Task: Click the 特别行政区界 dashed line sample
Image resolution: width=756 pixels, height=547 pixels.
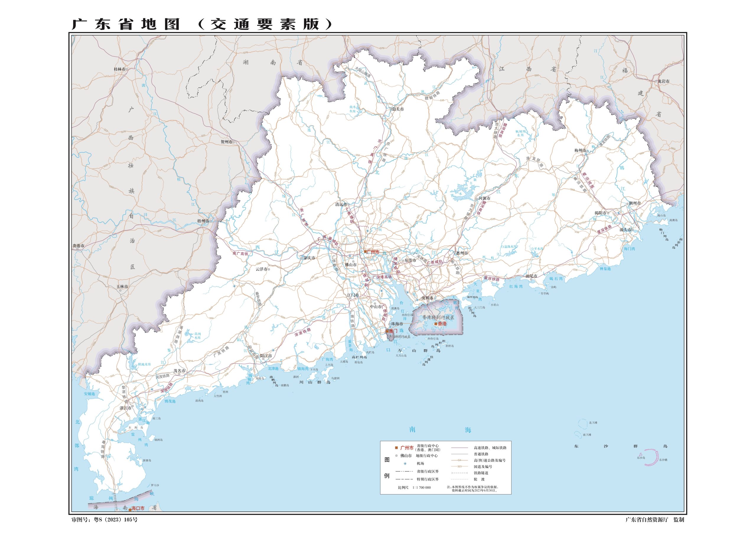Action: (x=404, y=479)
